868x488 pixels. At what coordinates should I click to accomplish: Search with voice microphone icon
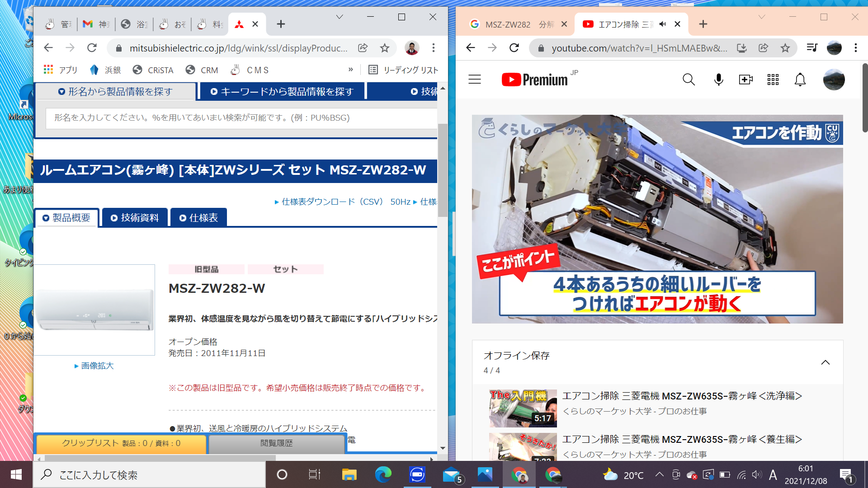coord(718,80)
